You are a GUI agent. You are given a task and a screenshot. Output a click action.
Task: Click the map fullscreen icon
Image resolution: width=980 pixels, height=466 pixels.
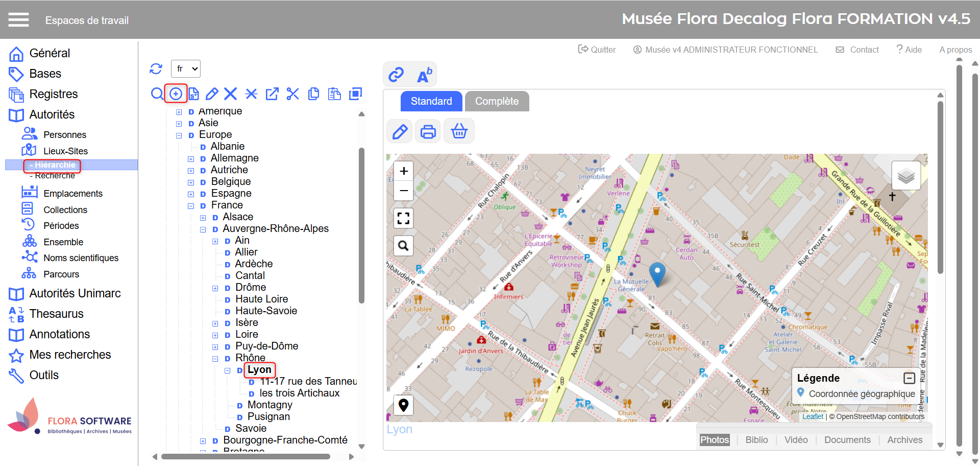[403, 219]
